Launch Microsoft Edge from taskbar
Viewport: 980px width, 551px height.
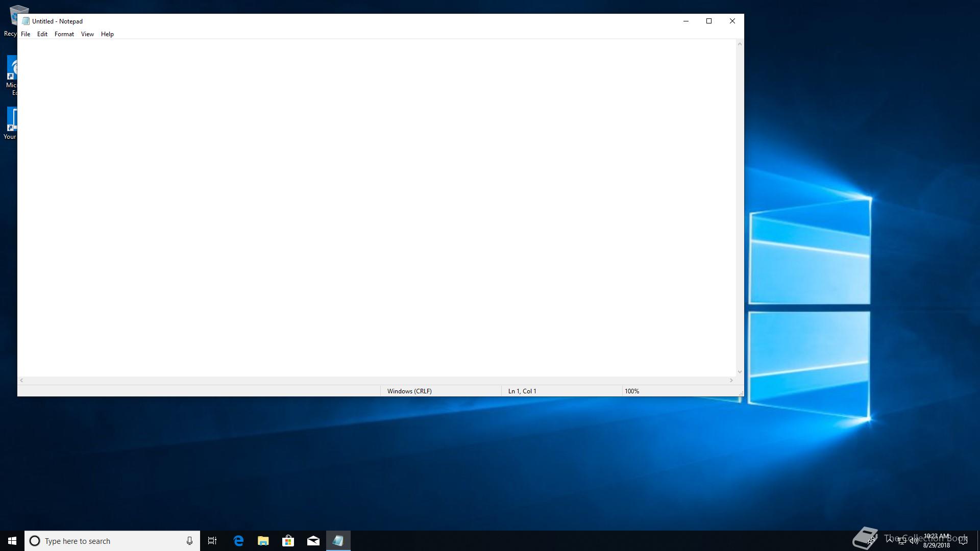tap(238, 541)
